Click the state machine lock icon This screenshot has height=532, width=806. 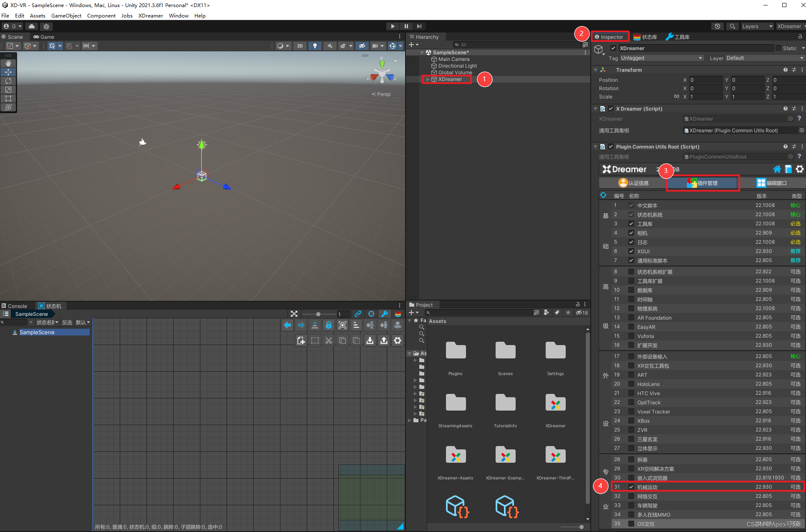tap(329, 325)
